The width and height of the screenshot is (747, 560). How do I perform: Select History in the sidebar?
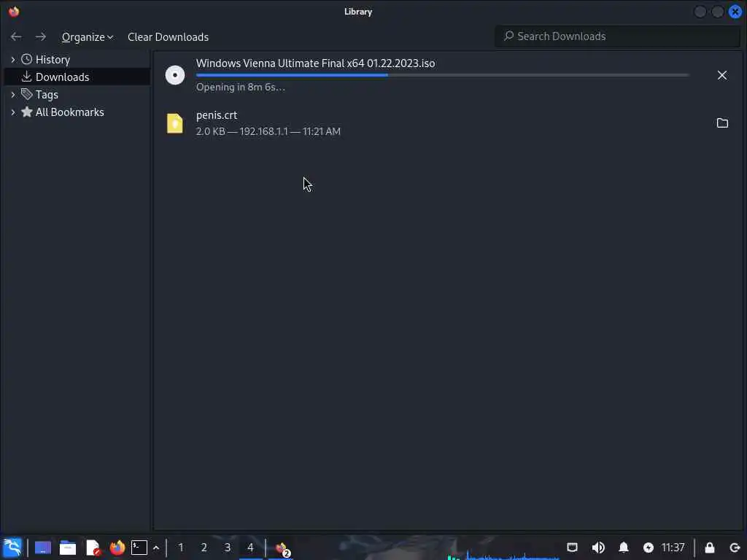(53, 60)
